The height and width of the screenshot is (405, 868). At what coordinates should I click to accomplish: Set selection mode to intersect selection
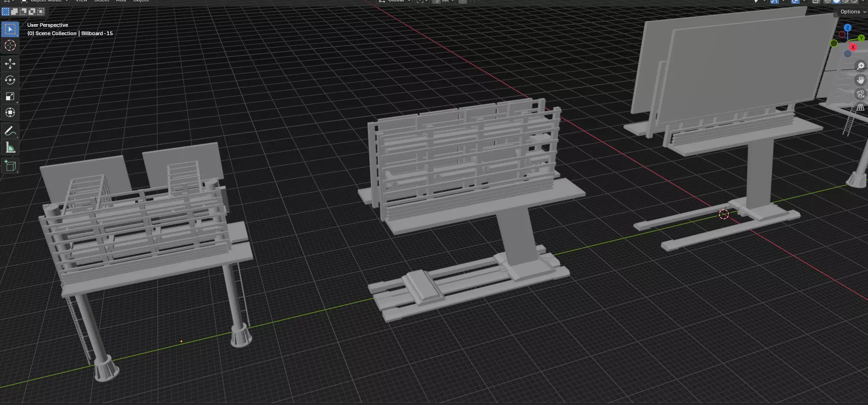pos(41,12)
